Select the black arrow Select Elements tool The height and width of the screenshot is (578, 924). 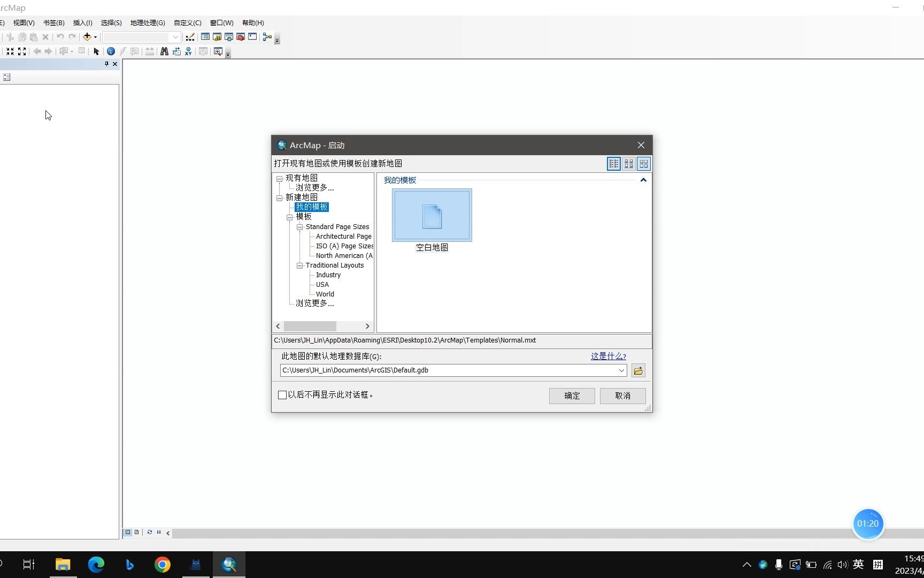tap(96, 51)
